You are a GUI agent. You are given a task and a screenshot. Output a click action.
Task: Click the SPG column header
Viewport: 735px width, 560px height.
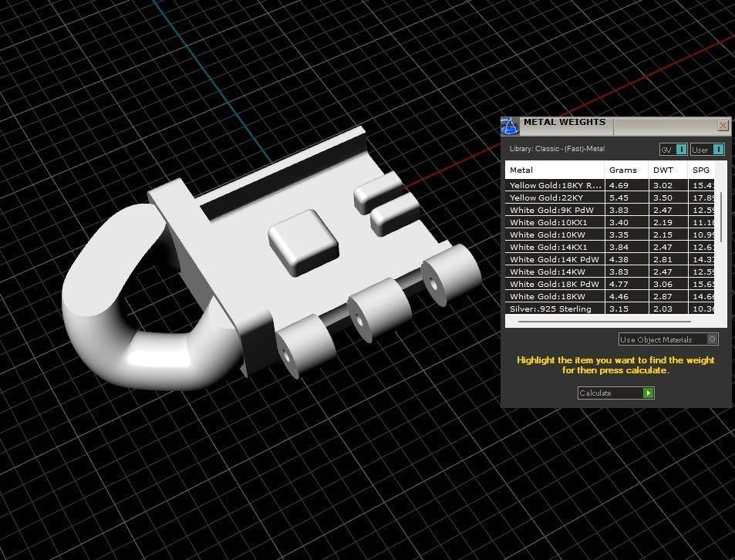(x=701, y=170)
